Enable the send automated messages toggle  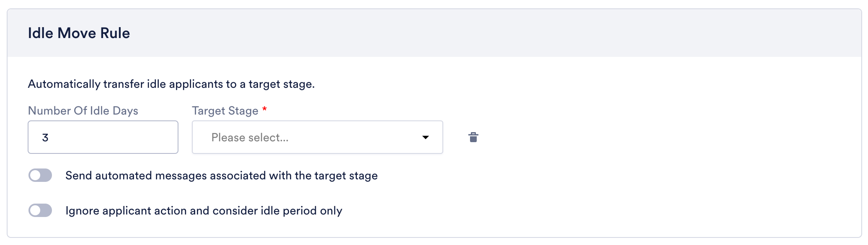coord(40,175)
